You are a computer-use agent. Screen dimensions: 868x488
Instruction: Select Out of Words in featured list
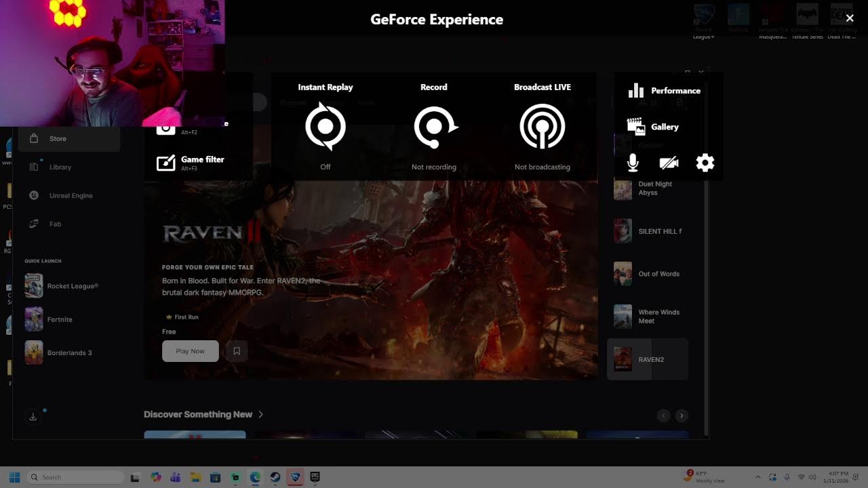pos(648,274)
